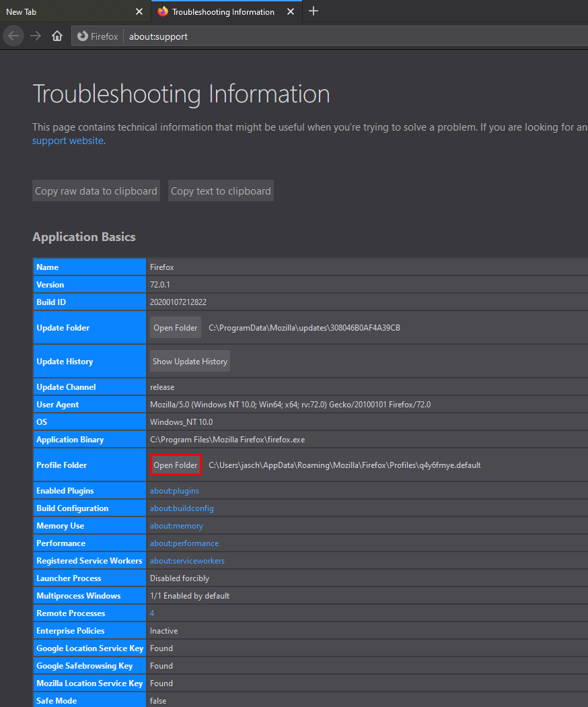Click the Application Binary path firefox.exe
This screenshot has height=707, width=588.
point(227,440)
